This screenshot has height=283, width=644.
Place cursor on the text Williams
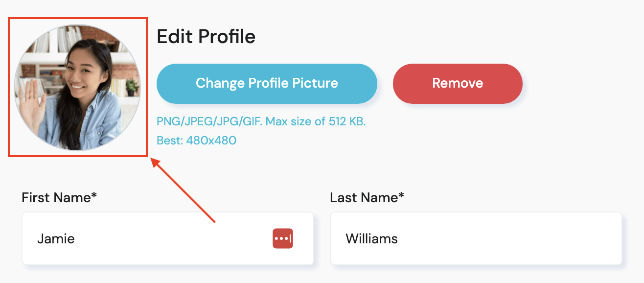click(371, 239)
